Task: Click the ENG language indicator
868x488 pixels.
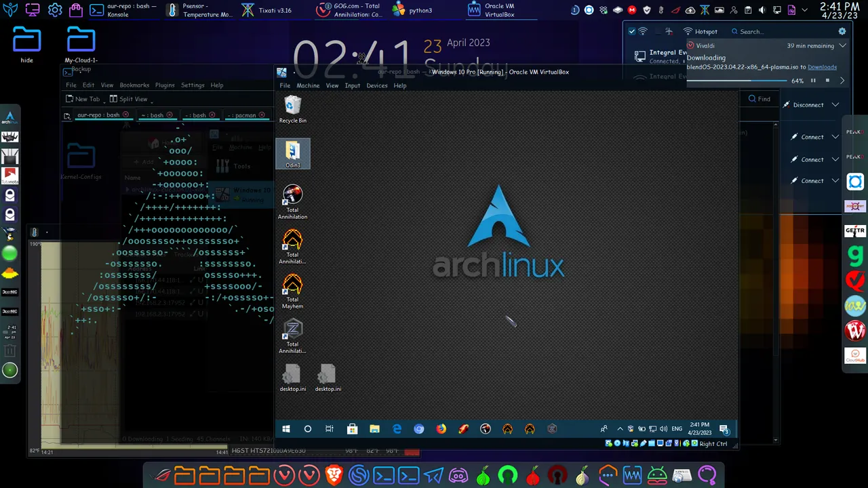Action: pos(677,429)
